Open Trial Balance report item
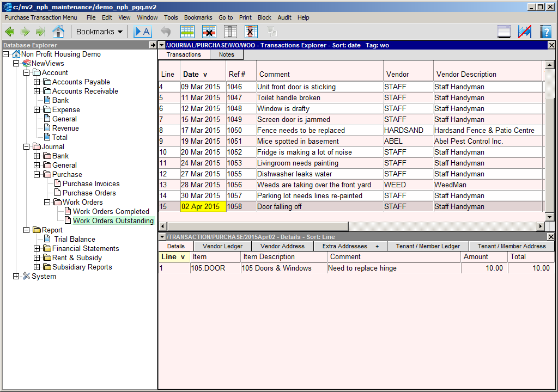This screenshot has width=558, height=392. 74,240
